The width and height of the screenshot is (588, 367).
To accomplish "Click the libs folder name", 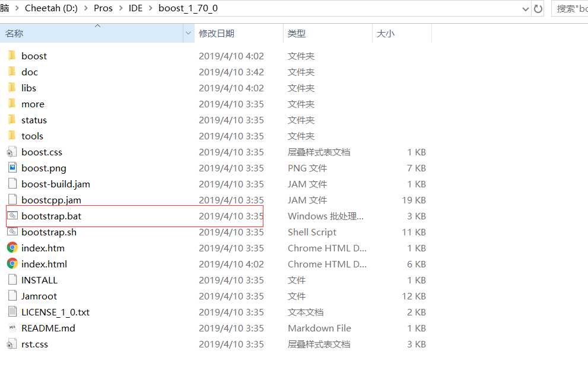I will pyautogui.click(x=28, y=88).
